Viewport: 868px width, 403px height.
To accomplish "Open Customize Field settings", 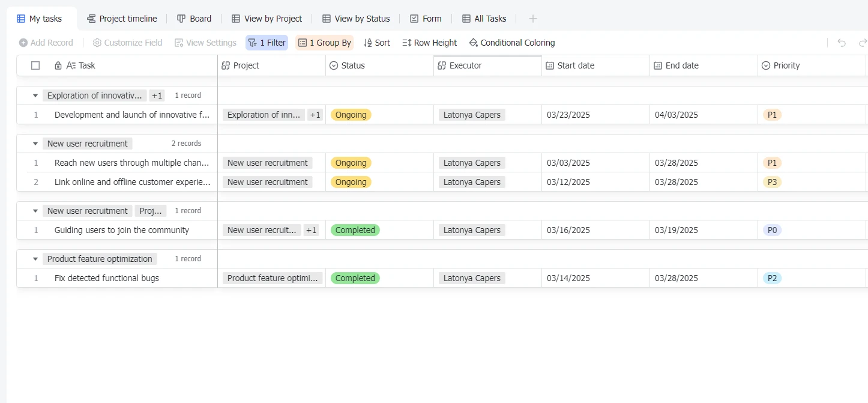I will pyautogui.click(x=127, y=43).
